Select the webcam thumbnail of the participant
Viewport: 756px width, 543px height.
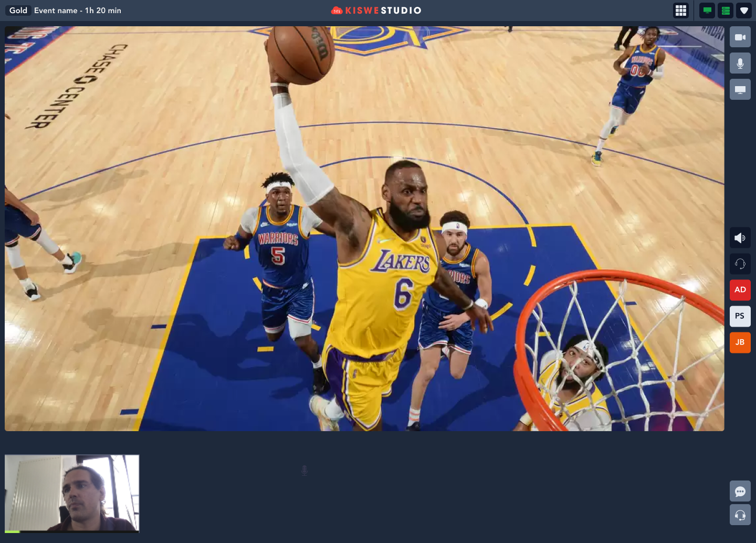coord(72,493)
